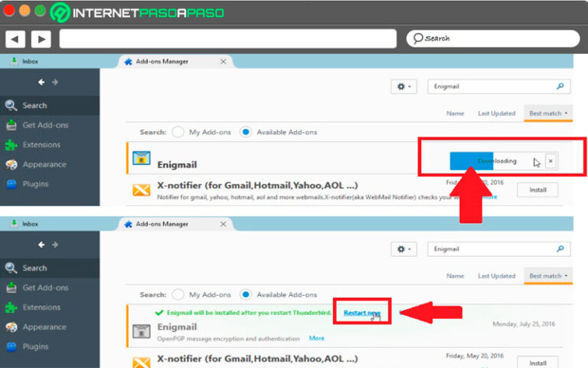This screenshot has width=588, height=368.
Task: Click the Enigmail Downloading progress bar
Action: pyautogui.click(x=497, y=161)
